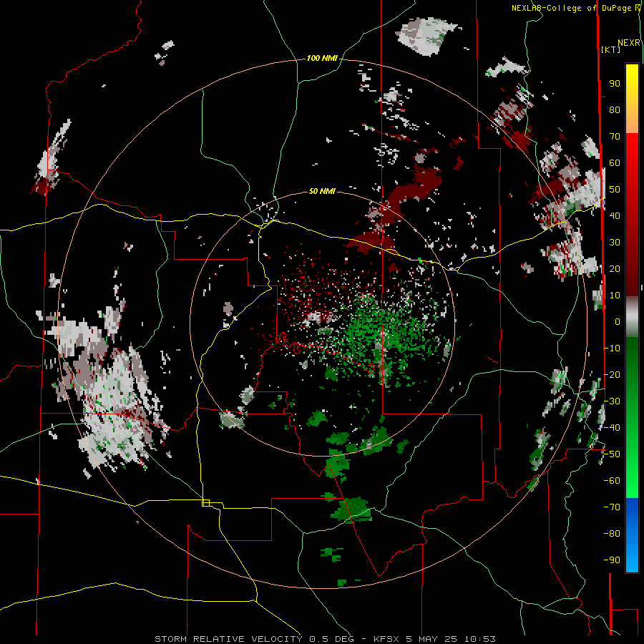Click the "-20" velocity scale label
Image resolution: width=644 pixels, height=644 pixels.
(x=612, y=374)
